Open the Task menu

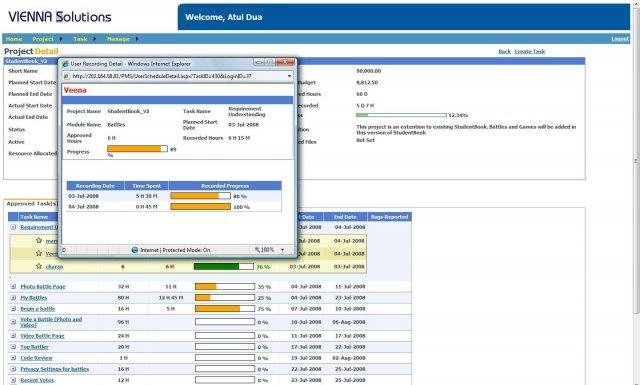(x=80, y=39)
